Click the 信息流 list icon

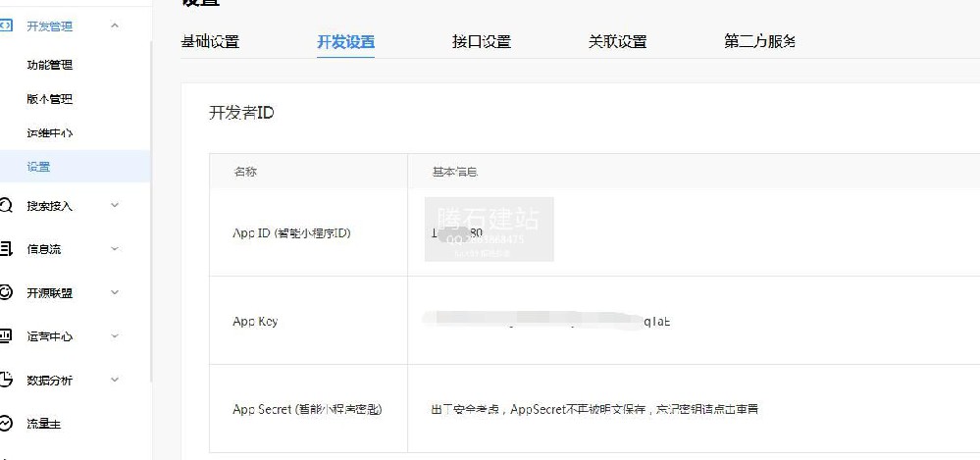tap(6, 249)
